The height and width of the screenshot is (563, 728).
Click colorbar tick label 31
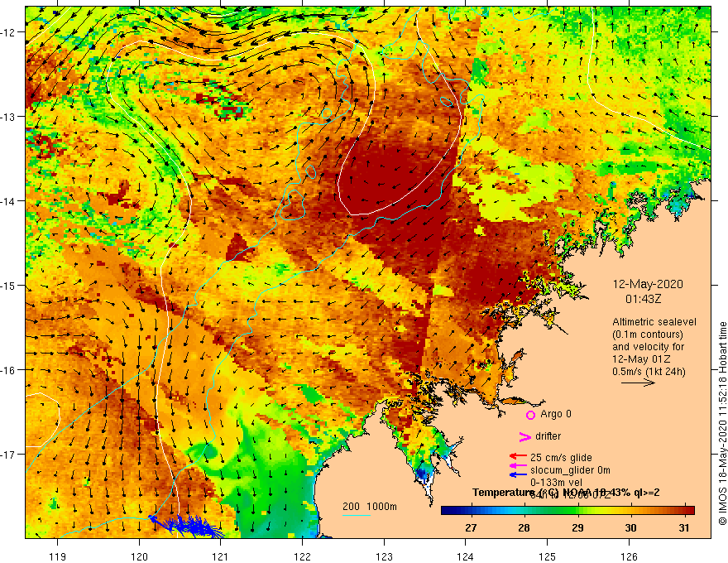[x=684, y=528]
